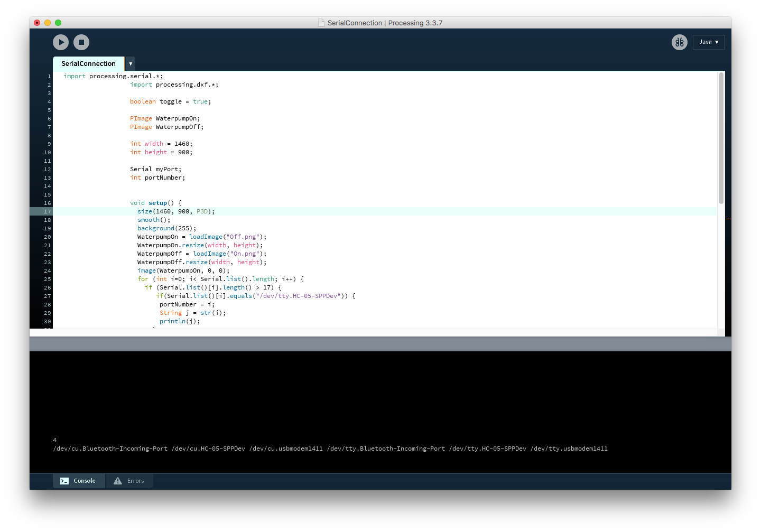Viewport: 761px width, 532px height.
Task: Toggle the debugger butterfly icon
Action: point(680,42)
